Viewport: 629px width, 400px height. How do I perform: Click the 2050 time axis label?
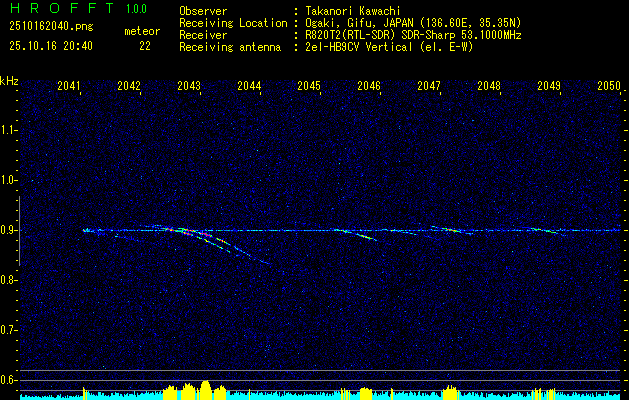coord(609,86)
